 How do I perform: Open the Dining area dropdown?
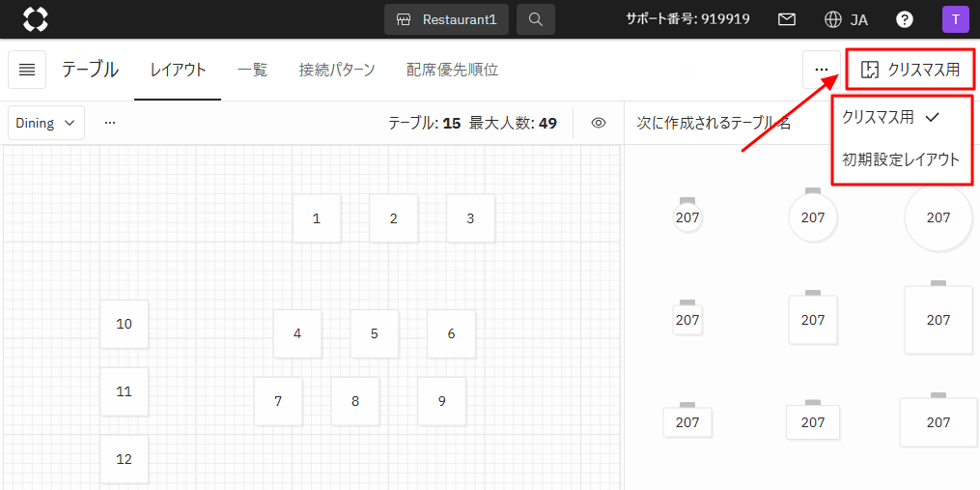point(46,123)
